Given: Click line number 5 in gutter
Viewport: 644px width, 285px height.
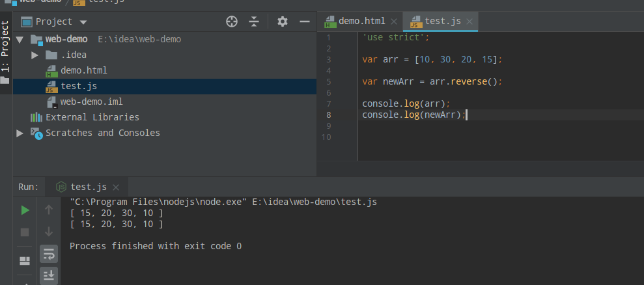Looking at the screenshot, I should coord(328,82).
